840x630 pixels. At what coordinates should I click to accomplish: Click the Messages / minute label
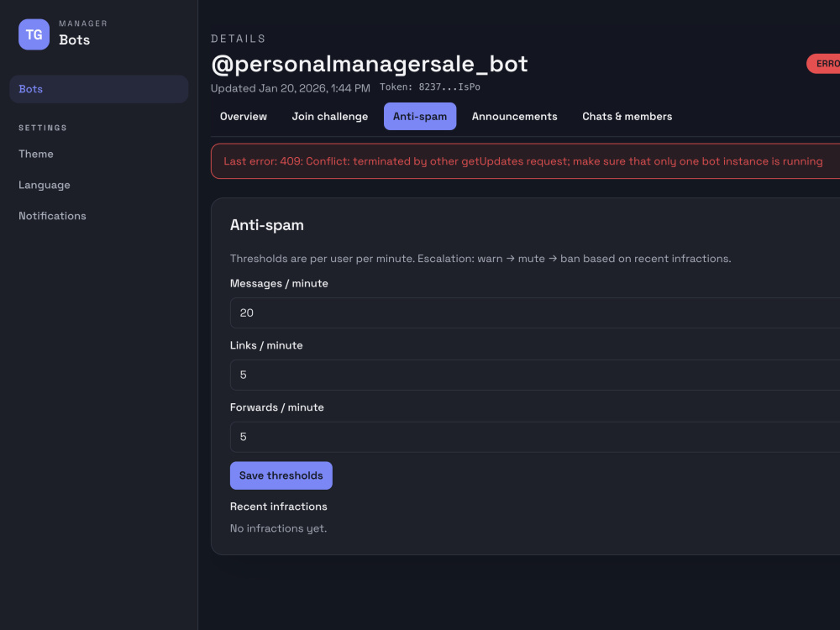pos(279,283)
